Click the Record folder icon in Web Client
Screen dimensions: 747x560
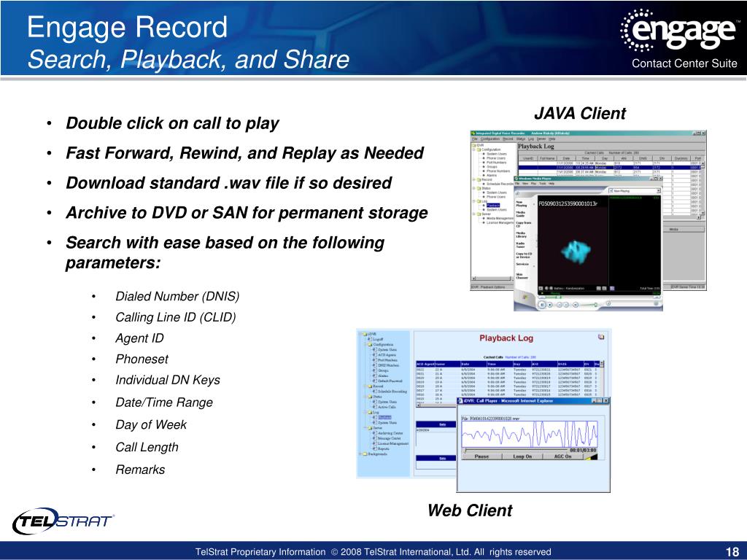click(x=370, y=386)
